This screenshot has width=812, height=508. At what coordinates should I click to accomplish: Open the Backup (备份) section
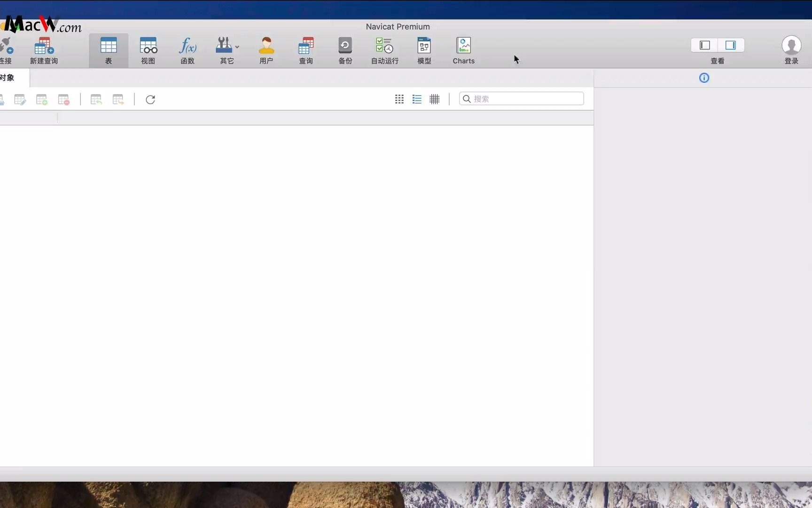coord(345,50)
